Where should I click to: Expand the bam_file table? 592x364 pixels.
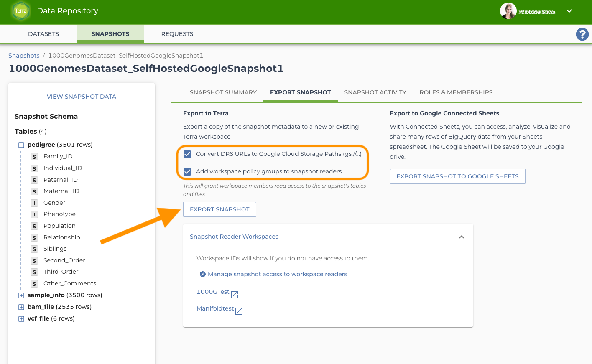coord(21,307)
